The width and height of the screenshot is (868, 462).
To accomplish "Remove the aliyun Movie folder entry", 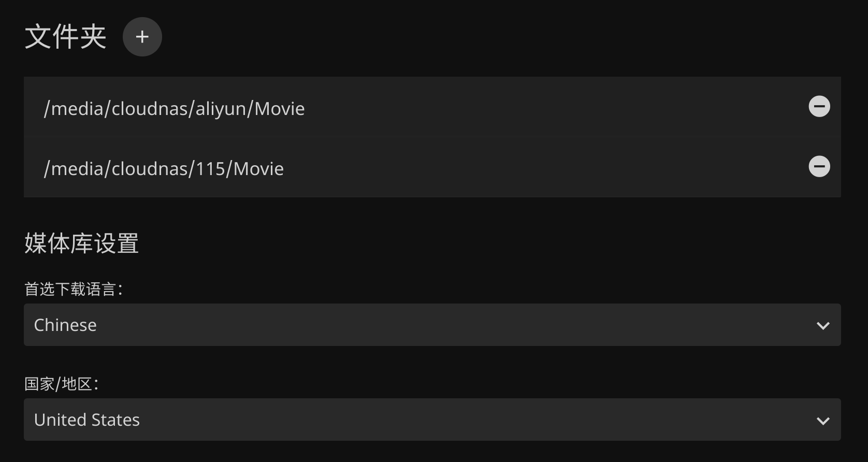I will (x=819, y=107).
